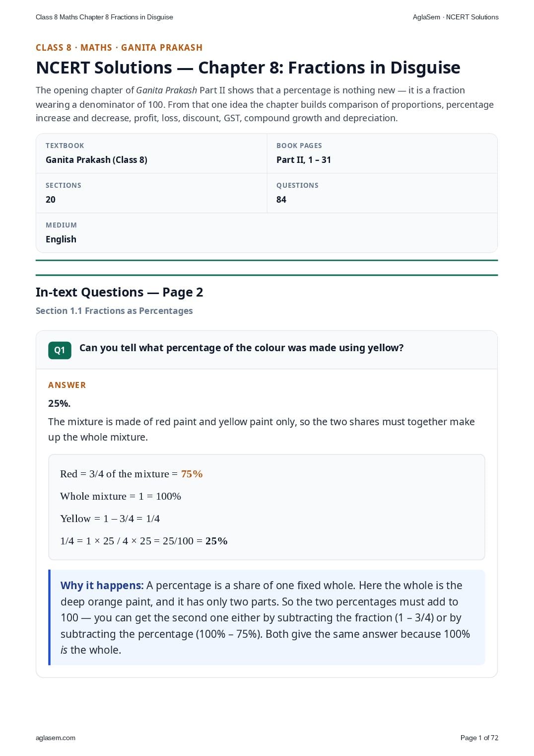Click the Why it happens label
The width and height of the screenshot is (534, 756).
102,586
